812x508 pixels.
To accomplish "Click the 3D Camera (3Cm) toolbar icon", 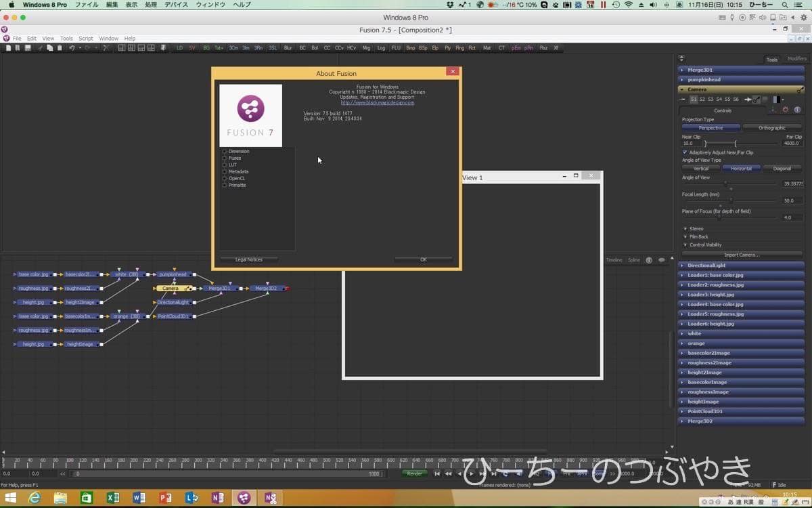I will click(x=233, y=48).
